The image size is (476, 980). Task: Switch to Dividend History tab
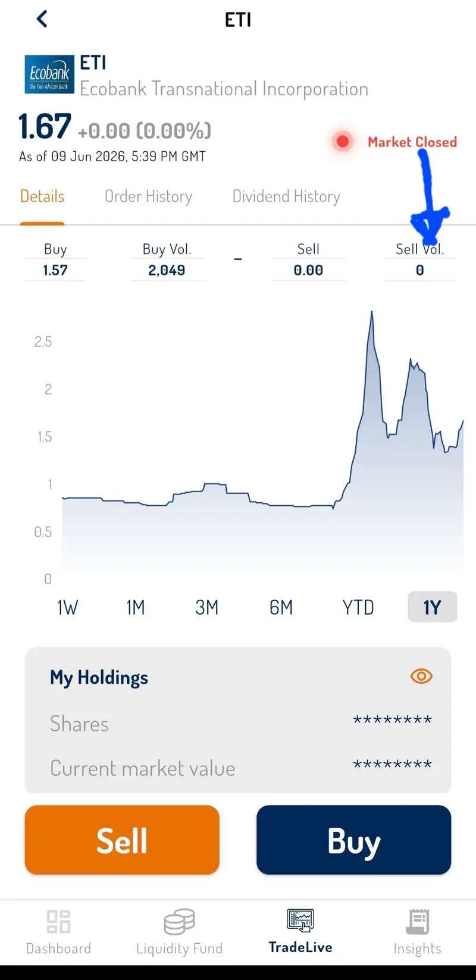point(286,196)
